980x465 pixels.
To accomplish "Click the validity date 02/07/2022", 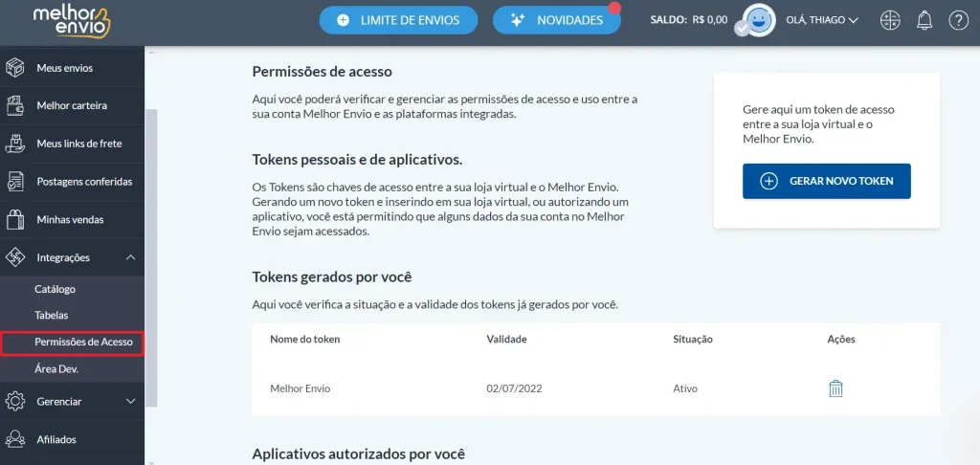I will point(514,388).
